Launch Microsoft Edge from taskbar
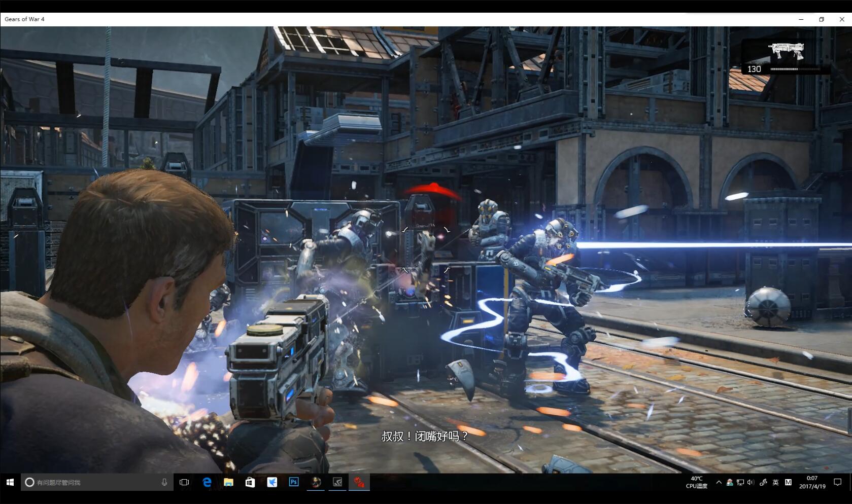The width and height of the screenshot is (852, 504). [207, 482]
